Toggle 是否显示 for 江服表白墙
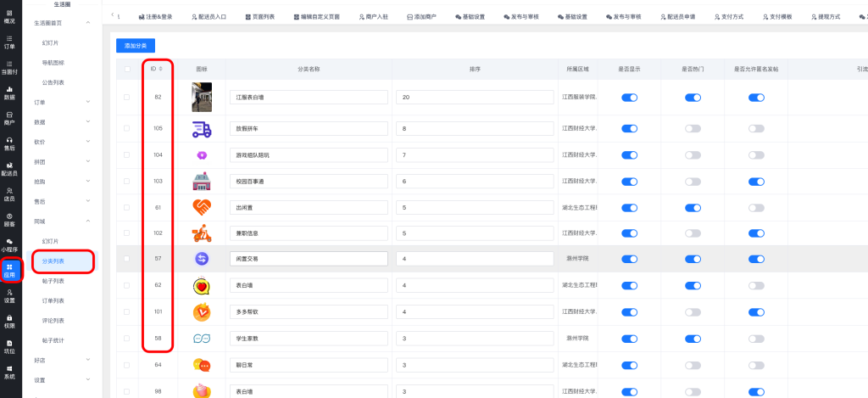Viewport: 868px width, 398px height. pyautogui.click(x=629, y=98)
